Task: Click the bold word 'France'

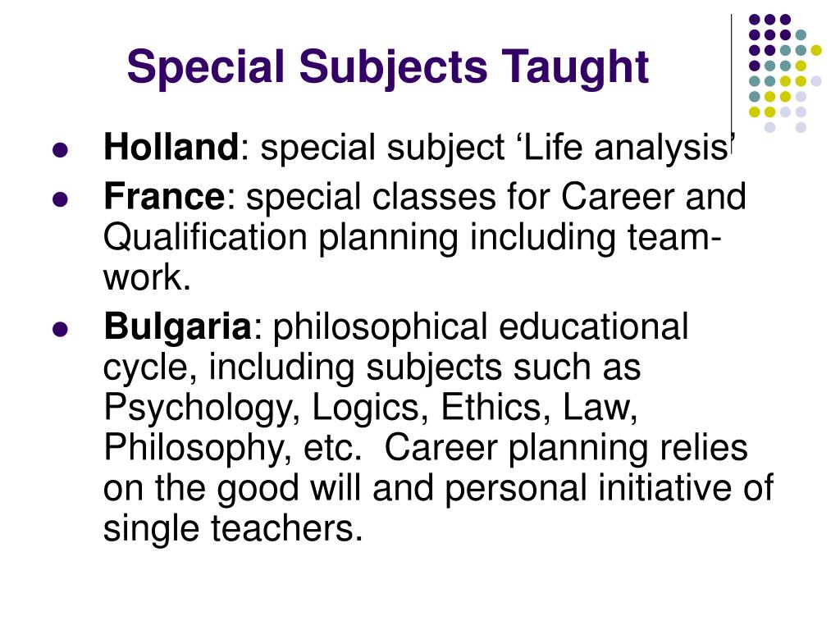Action: pyautogui.click(x=164, y=196)
